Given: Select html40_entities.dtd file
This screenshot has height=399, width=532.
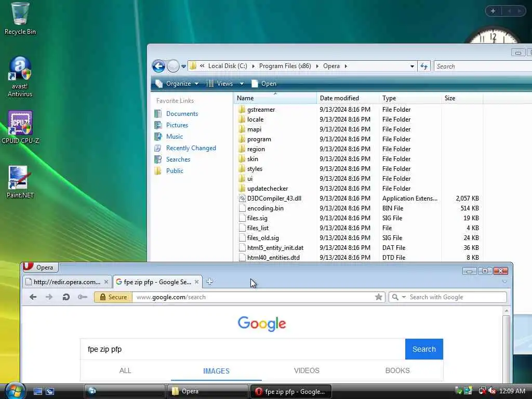Looking at the screenshot, I should 273,258.
